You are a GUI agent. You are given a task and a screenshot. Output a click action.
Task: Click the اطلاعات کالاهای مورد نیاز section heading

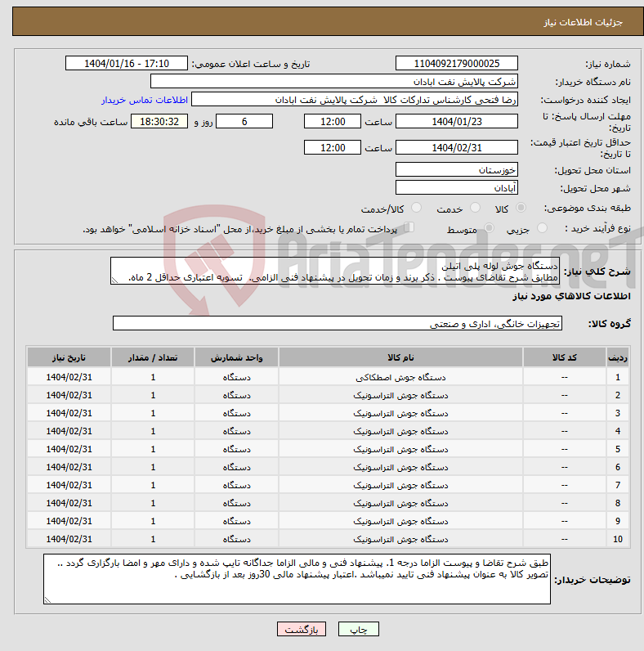click(x=571, y=296)
